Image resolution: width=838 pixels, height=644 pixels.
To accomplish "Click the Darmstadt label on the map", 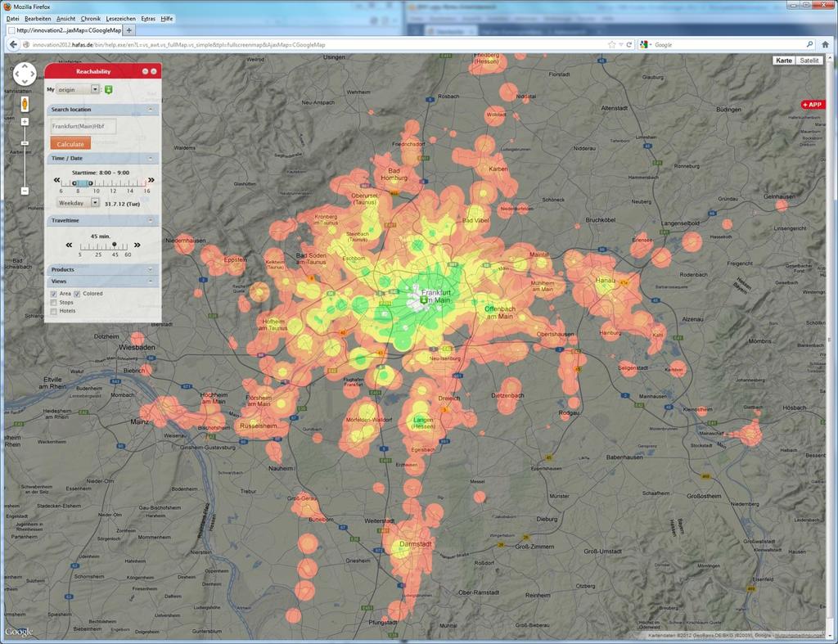I will [x=415, y=544].
